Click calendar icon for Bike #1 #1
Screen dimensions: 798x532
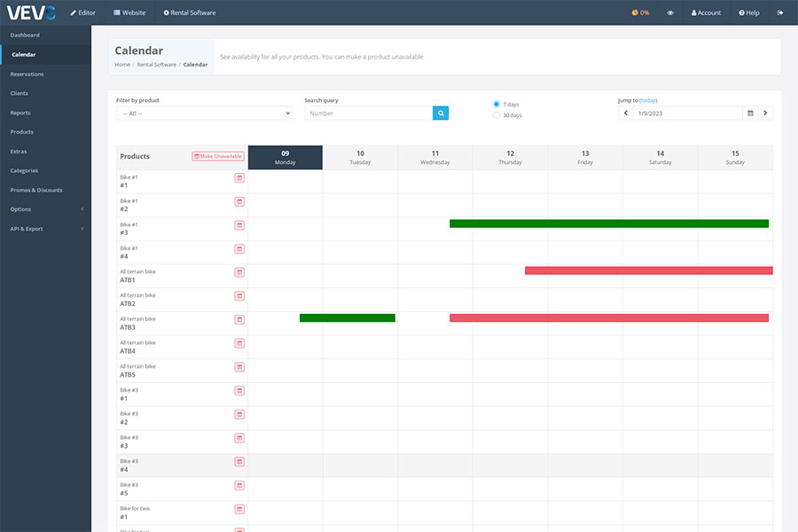coord(239,177)
